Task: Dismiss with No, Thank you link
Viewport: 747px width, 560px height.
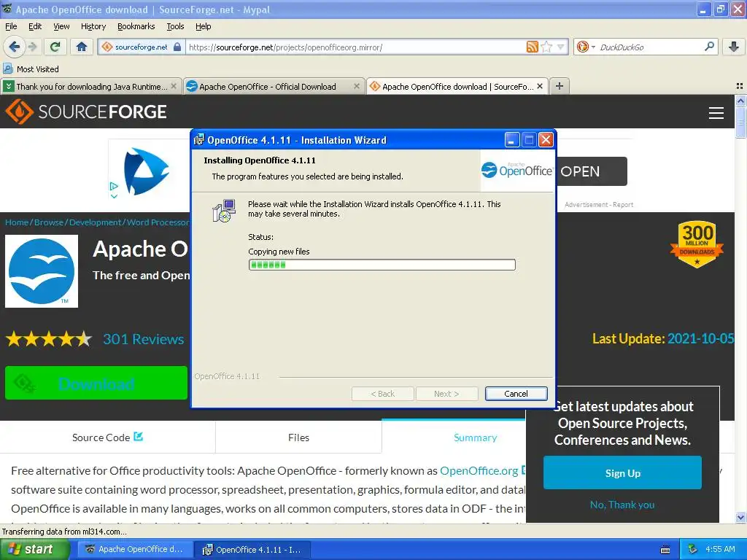Action: [x=622, y=505]
